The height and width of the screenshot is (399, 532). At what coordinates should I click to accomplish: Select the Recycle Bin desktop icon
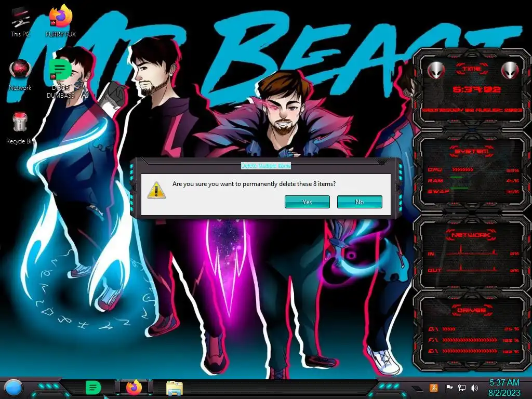(x=20, y=129)
